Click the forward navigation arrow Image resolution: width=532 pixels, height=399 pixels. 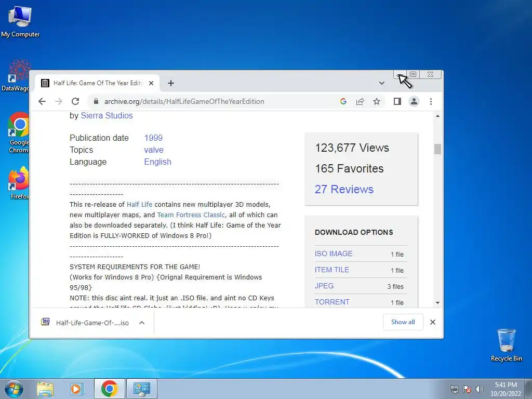(59, 101)
